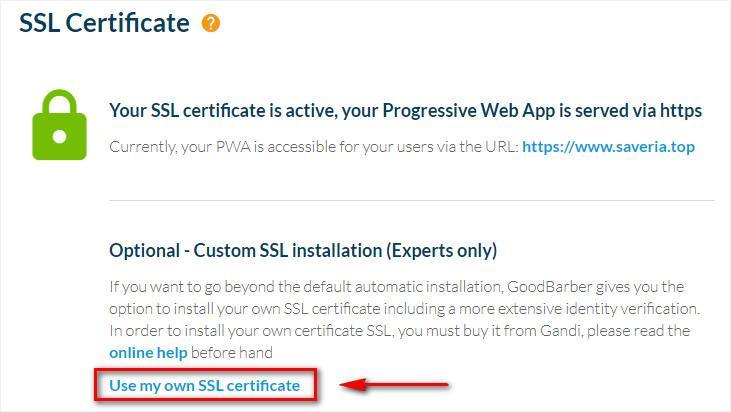Open the https://www.saveria.top link
The height and width of the screenshot is (412, 731).
pos(608,147)
